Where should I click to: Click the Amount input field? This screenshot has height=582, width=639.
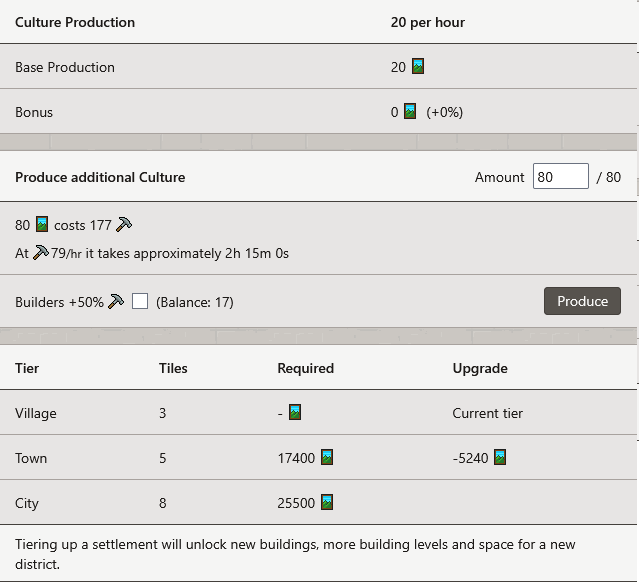click(560, 177)
